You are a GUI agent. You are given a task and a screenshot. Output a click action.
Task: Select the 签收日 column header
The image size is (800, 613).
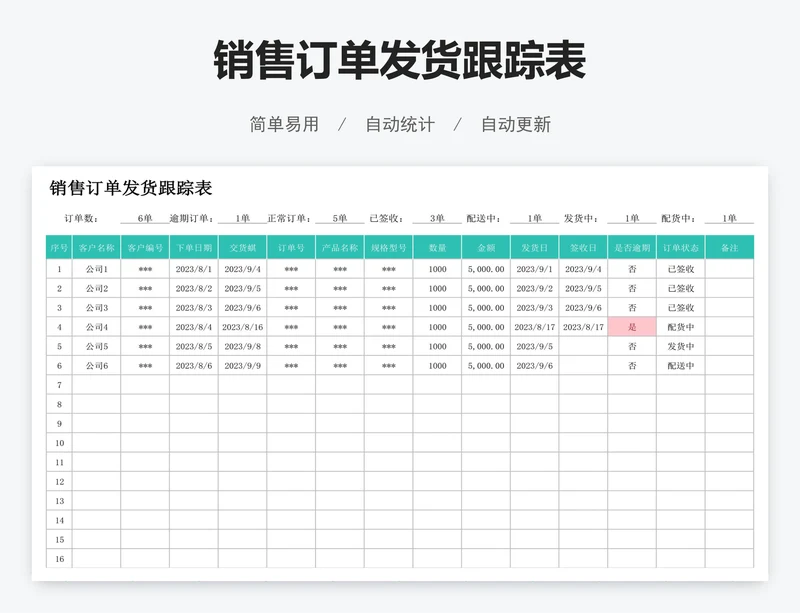(583, 248)
